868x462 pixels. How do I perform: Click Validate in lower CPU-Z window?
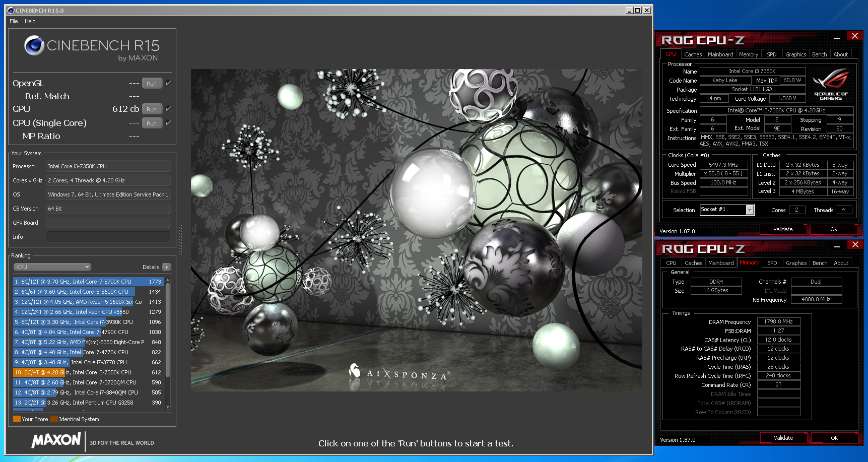click(783, 438)
